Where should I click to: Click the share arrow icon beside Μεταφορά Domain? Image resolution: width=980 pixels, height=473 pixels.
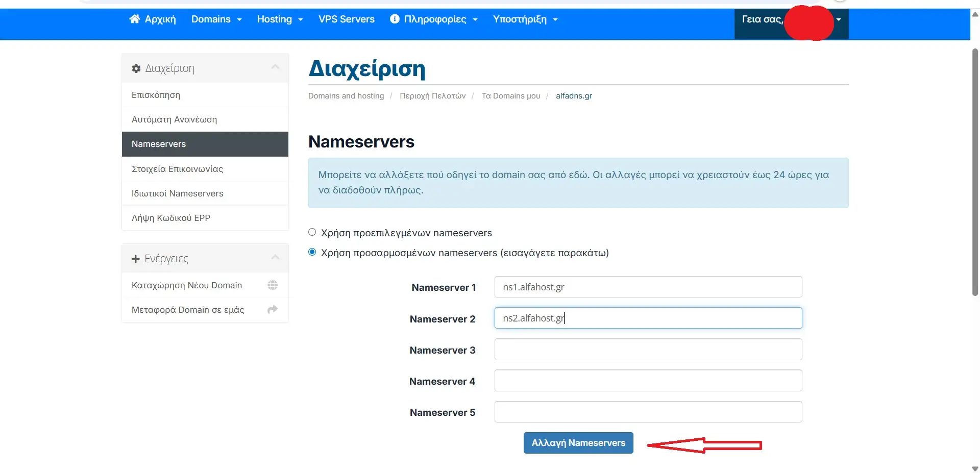point(272,309)
